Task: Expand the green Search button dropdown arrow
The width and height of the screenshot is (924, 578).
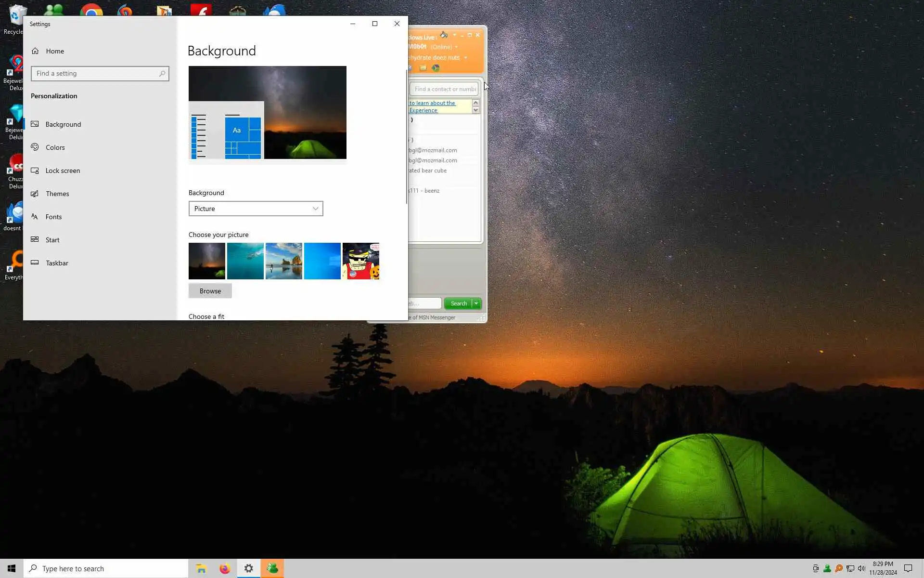Action: (476, 303)
